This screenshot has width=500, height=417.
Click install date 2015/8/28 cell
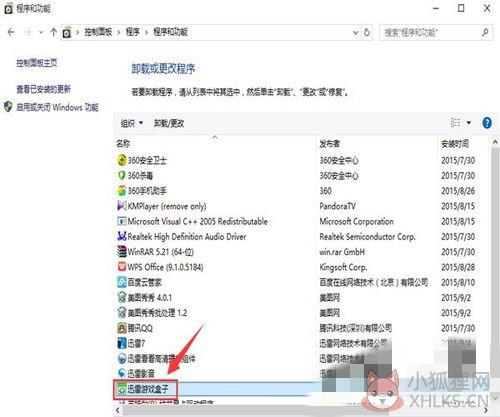coord(458,267)
